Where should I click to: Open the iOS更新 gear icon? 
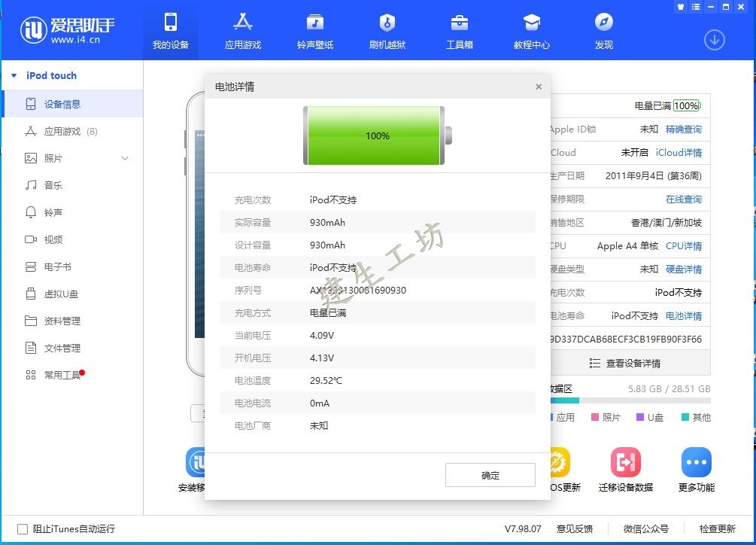(x=560, y=462)
